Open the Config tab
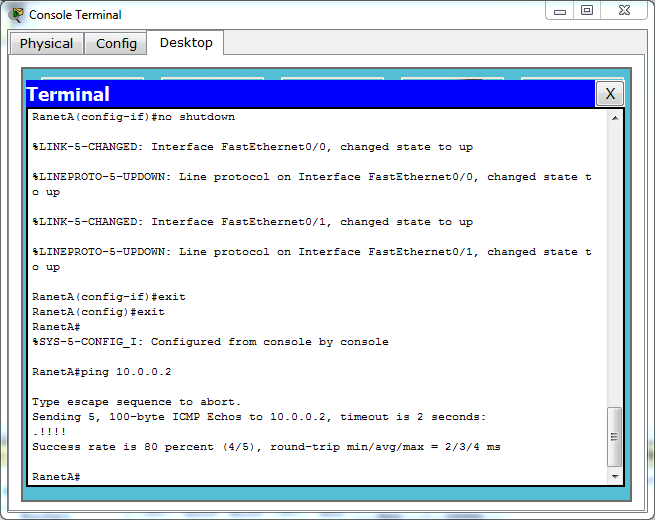The width and height of the screenshot is (655, 520). click(x=116, y=43)
